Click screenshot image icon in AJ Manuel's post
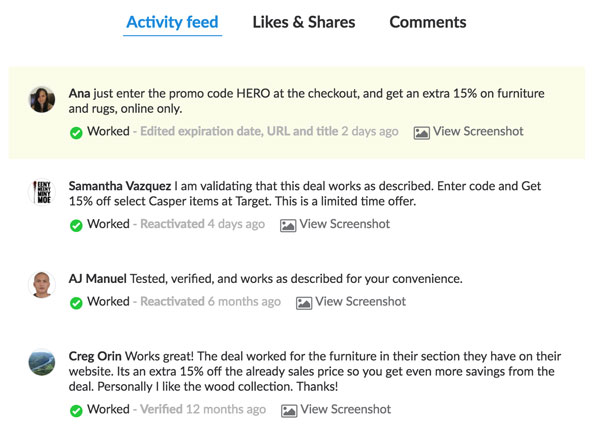This screenshot has height=434, width=600. [x=304, y=302]
